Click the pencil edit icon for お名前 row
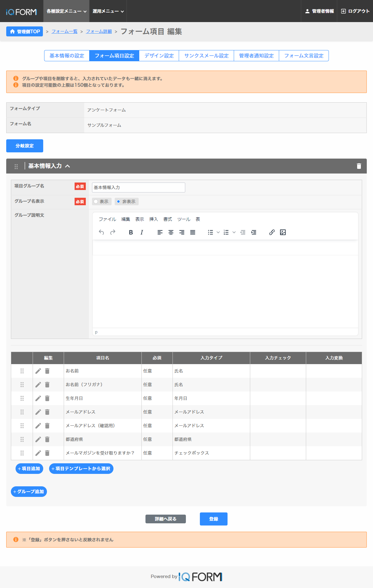 [x=38, y=371]
